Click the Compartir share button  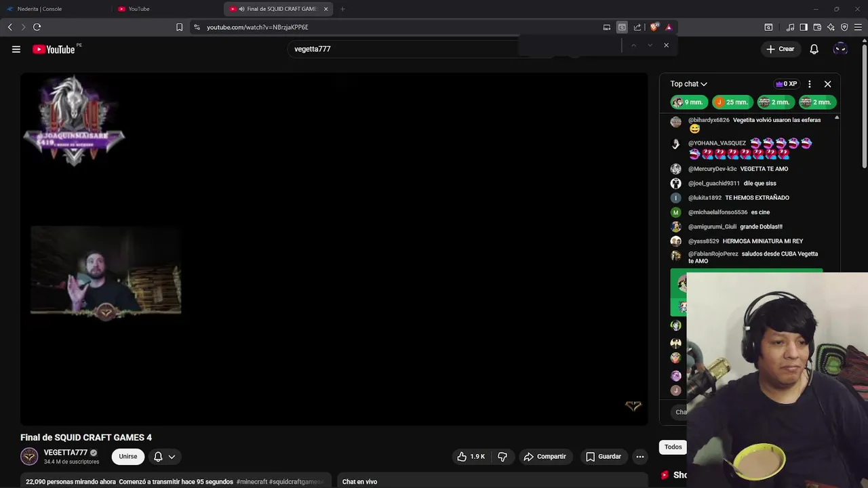click(545, 457)
